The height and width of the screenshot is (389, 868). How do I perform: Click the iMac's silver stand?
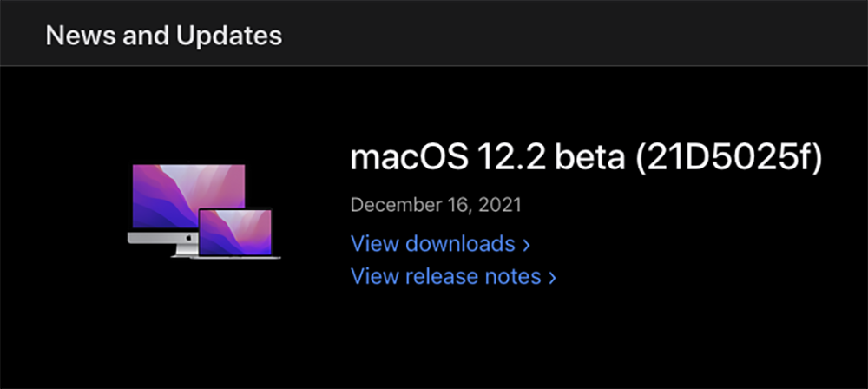(x=182, y=250)
